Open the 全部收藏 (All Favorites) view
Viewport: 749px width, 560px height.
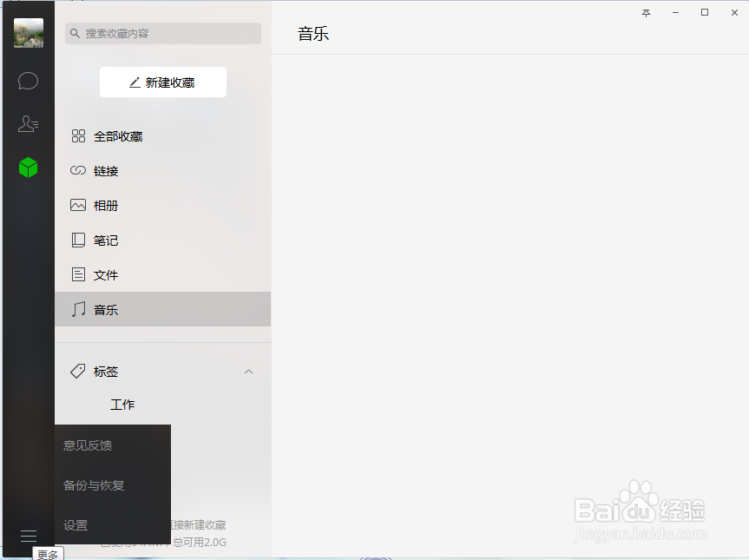coord(116,135)
